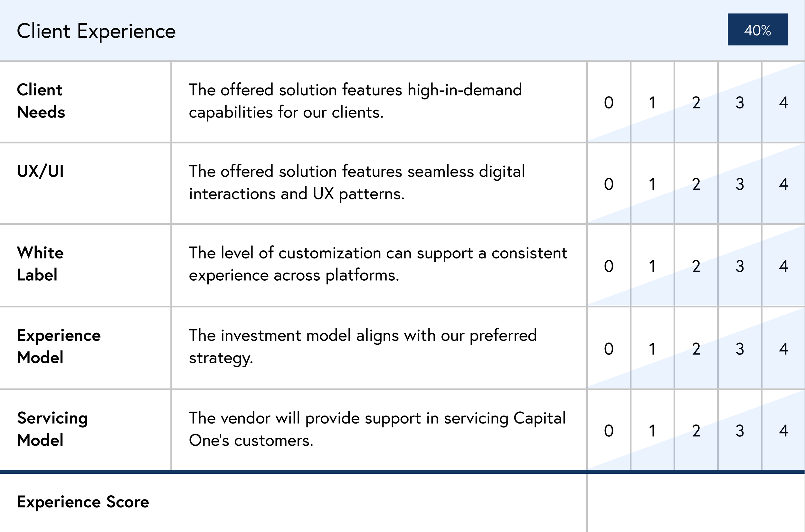
Task: Choose rating 2 in Client Needs row
Action: [696, 102]
